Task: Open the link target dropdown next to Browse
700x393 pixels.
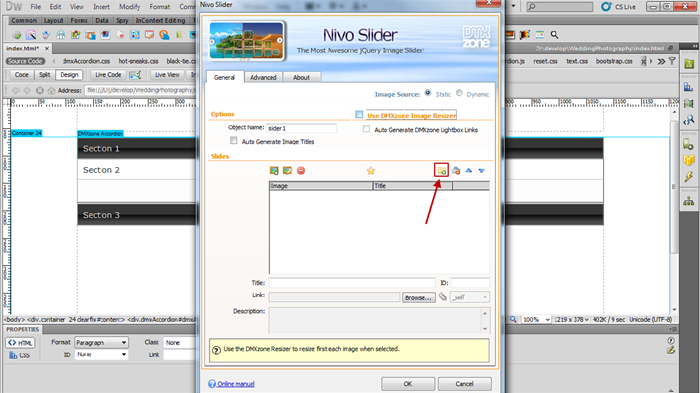Action: tap(470, 297)
